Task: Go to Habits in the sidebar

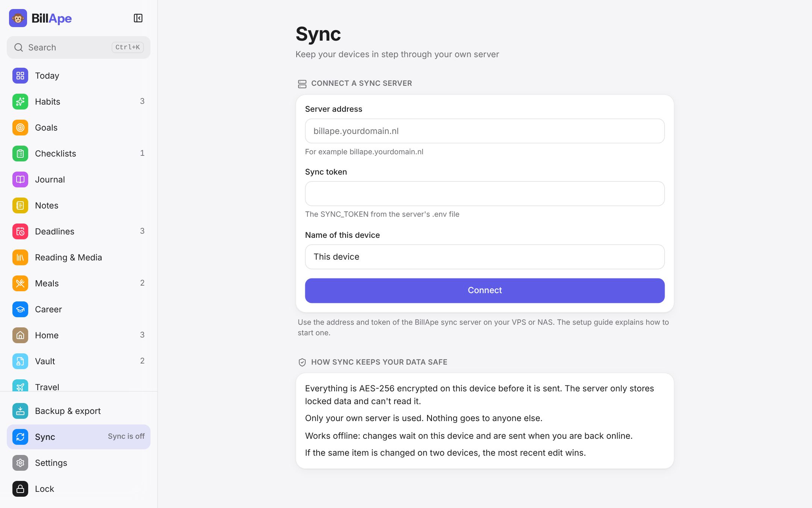Action: coord(79,102)
